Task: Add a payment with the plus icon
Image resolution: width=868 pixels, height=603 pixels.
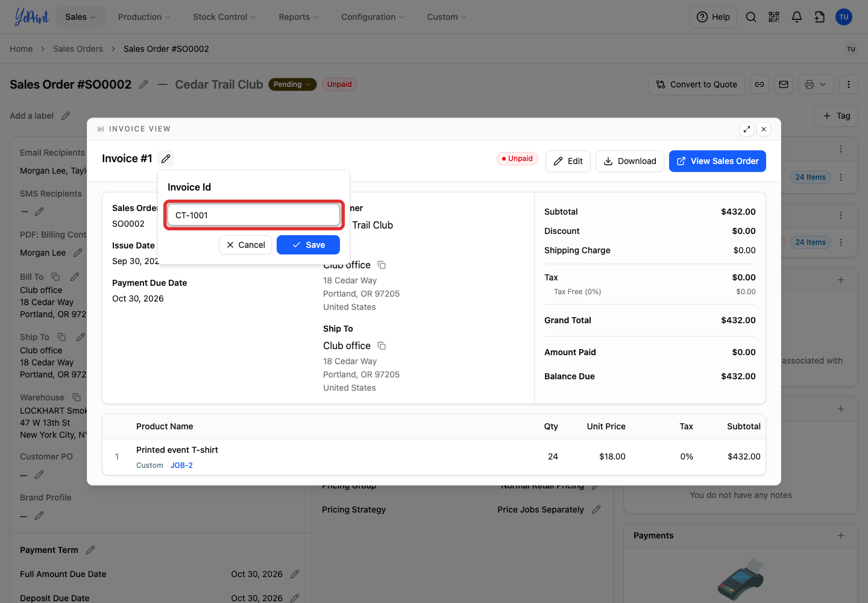Action: coord(841,535)
